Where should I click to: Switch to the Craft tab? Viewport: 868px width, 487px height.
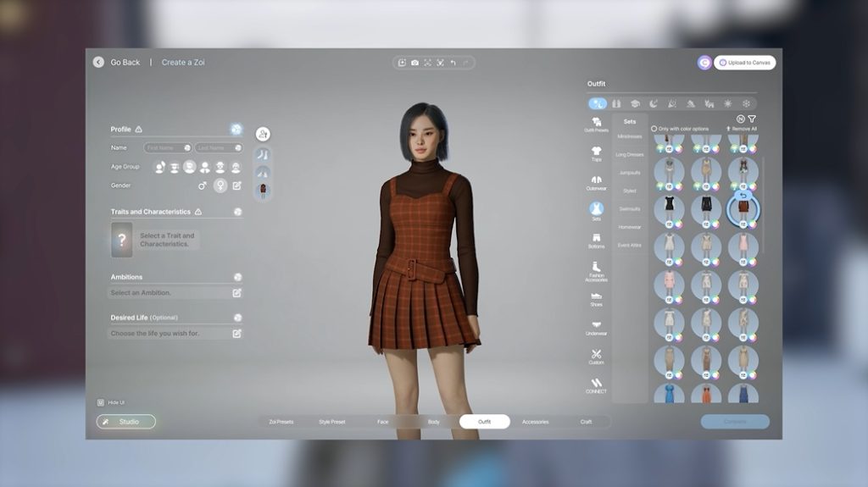(587, 422)
